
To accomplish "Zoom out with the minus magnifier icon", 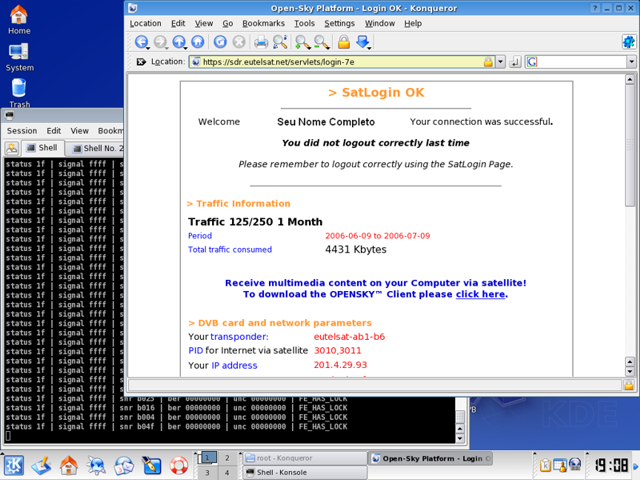I will [x=321, y=42].
